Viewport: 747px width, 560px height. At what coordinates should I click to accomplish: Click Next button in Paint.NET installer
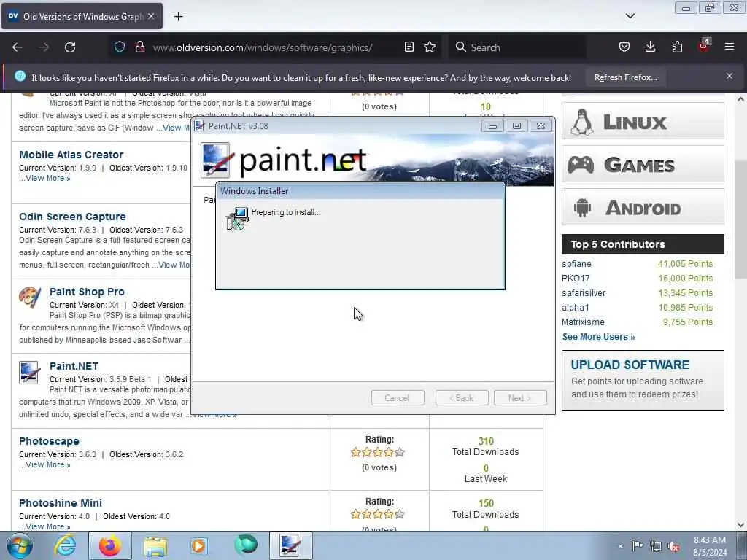point(520,398)
